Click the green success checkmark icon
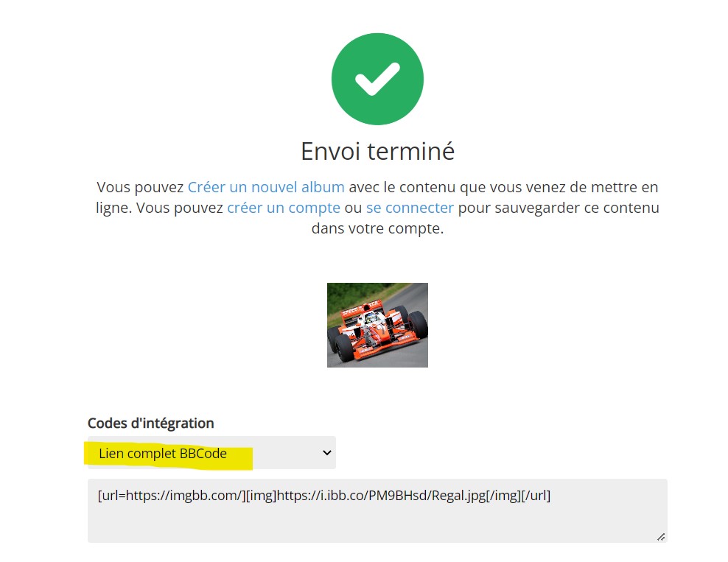Screen dimensions: 728x562 pos(377,79)
